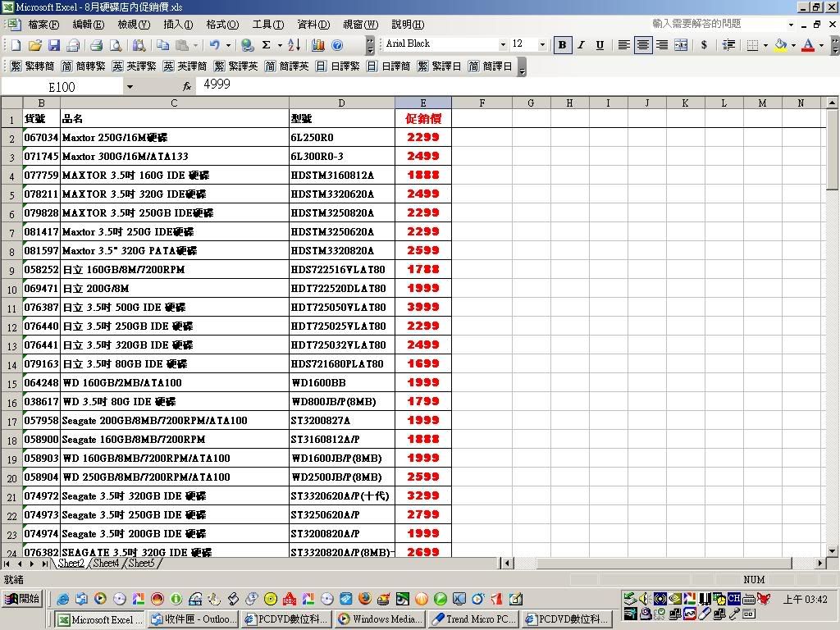Undo the last action
Screen dimensions: 840x630
pyautogui.click(x=214, y=45)
